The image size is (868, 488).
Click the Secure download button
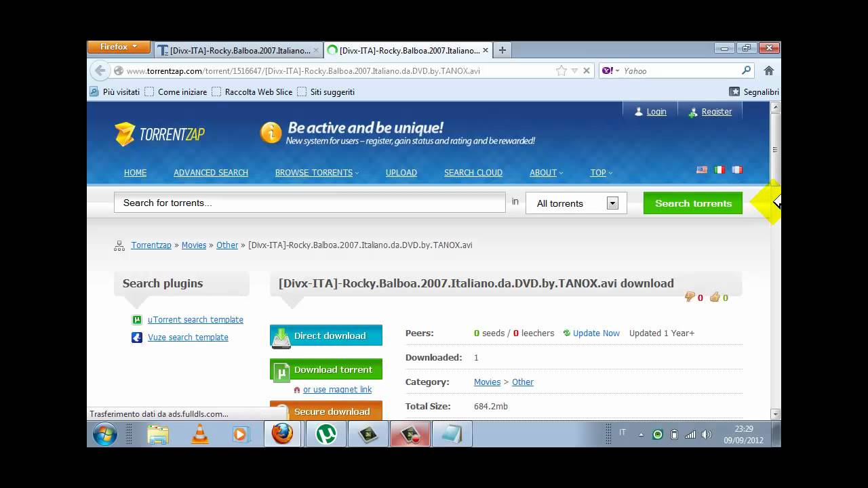pyautogui.click(x=326, y=411)
